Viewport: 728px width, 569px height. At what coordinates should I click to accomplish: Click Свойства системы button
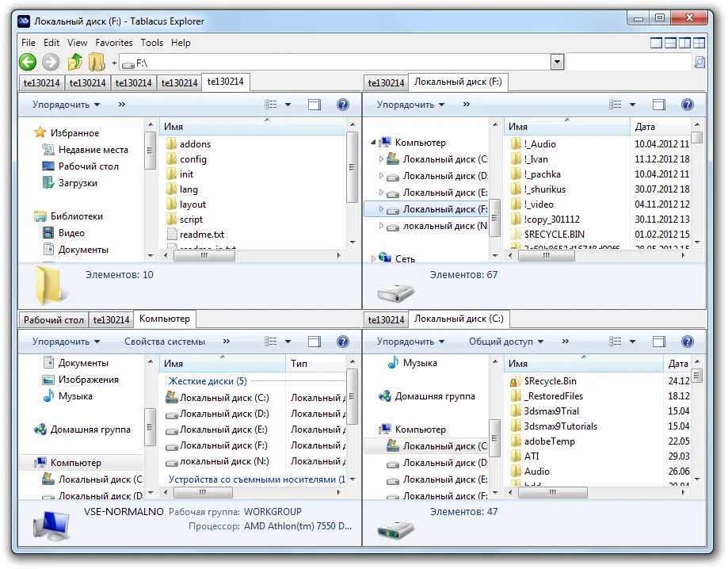click(164, 342)
